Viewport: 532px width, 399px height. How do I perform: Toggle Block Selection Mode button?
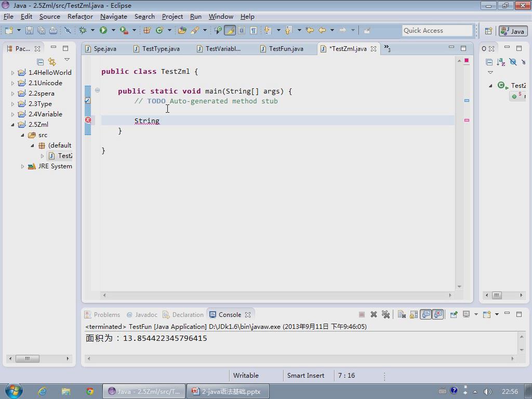242,31
